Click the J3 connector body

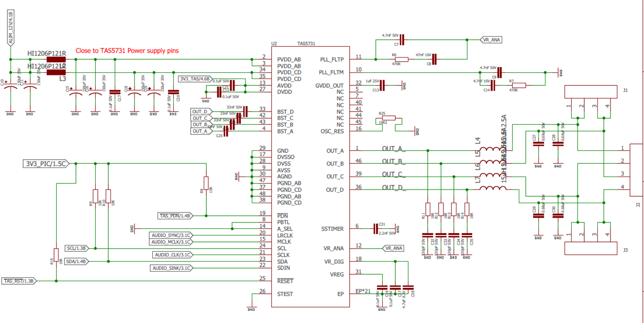pos(591,248)
